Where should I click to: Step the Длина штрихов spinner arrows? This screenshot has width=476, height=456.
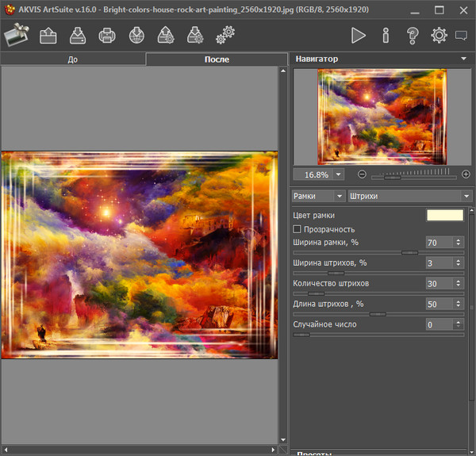coord(459,305)
